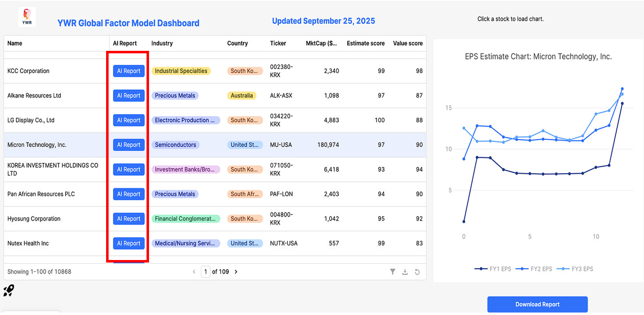Click the 180,974 market cap value
The height and width of the screenshot is (315, 644).
point(328,145)
